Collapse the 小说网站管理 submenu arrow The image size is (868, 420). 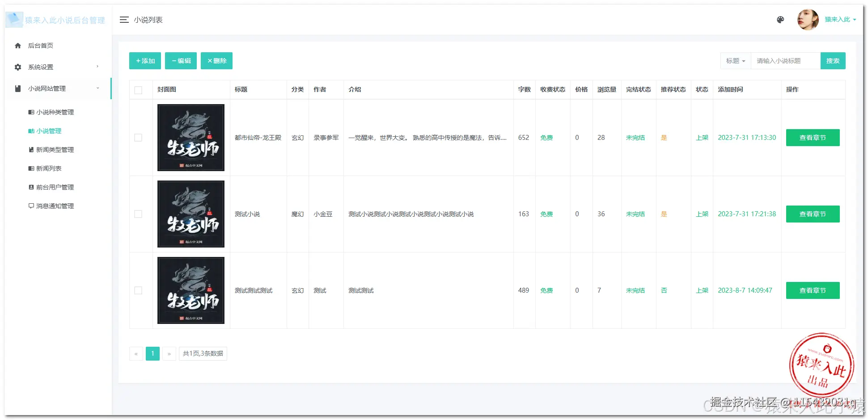(x=97, y=88)
